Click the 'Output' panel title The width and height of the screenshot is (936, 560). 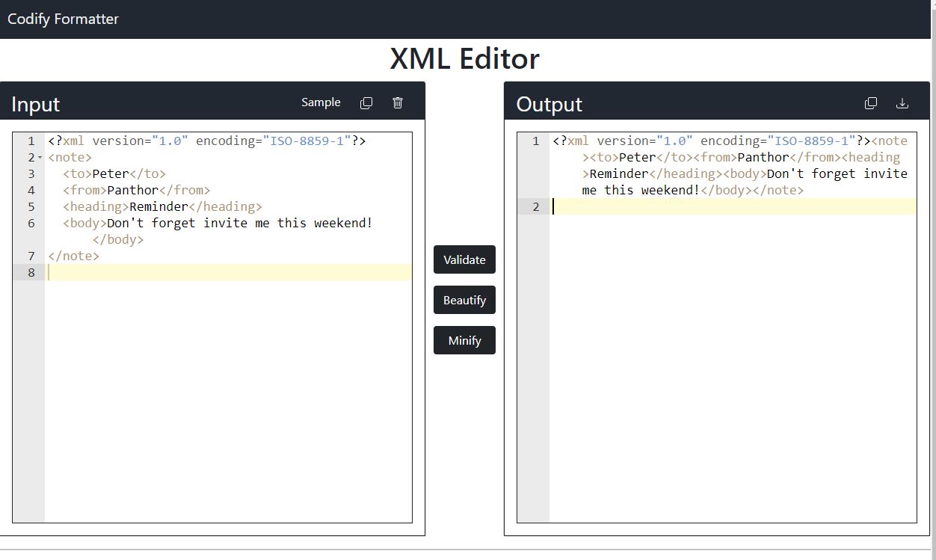point(549,104)
